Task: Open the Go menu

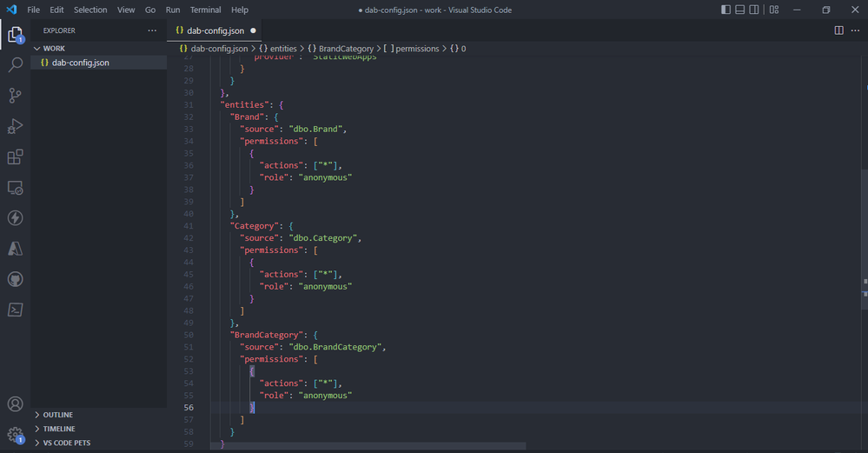Action: [150, 10]
